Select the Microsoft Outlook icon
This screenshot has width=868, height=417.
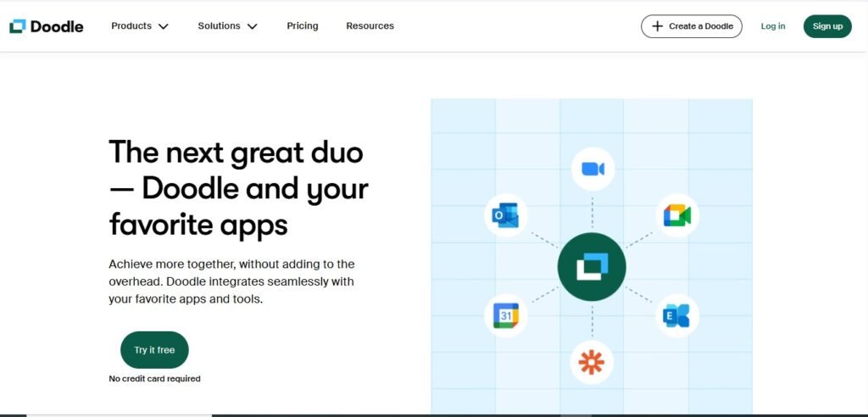505,215
